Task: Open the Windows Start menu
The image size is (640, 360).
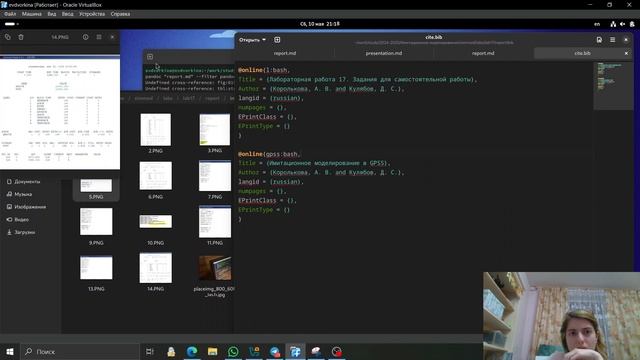Action: [10, 351]
